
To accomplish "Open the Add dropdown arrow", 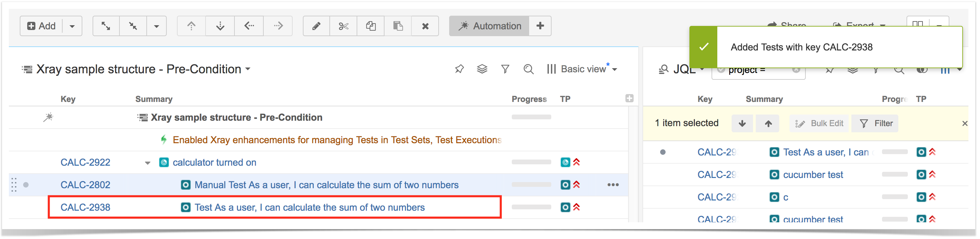I will click(72, 26).
